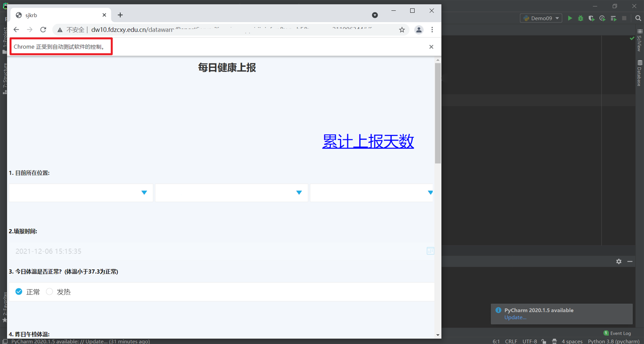Bookmark this page with the star
Viewport: 644px width, 344px height.
(402, 30)
